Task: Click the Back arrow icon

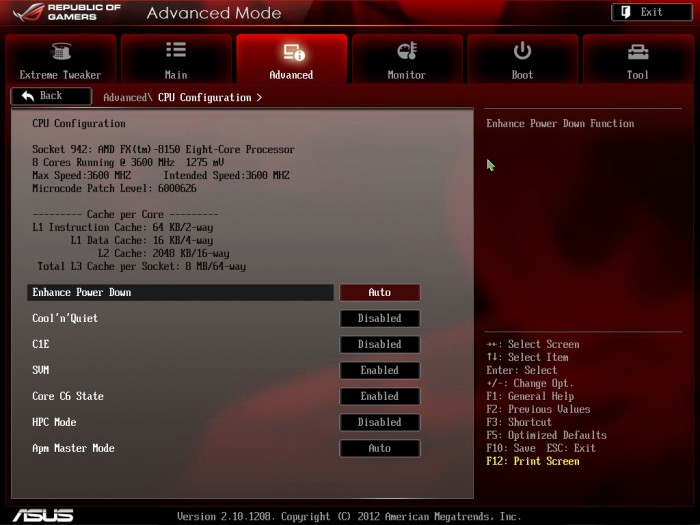Action: tap(28, 96)
